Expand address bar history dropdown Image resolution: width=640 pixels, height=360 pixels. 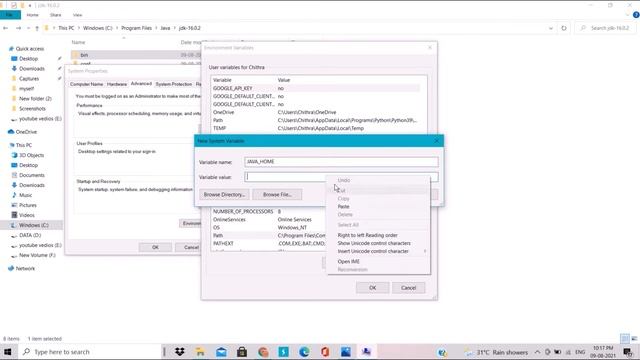click(x=551, y=28)
